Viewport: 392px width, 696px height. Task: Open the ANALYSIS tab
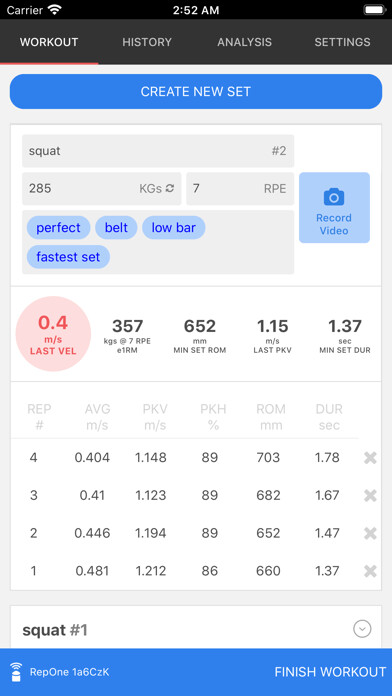point(245,42)
